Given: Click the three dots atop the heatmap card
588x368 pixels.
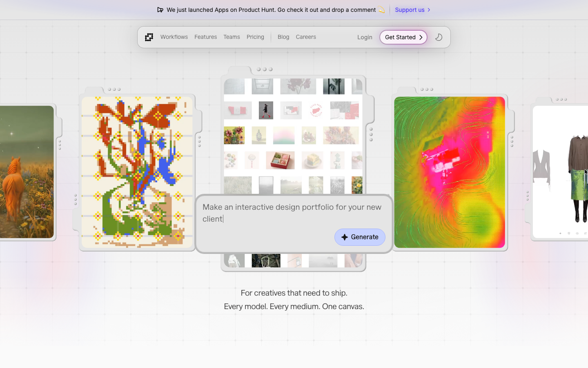Looking at the screenshot, I should click(427, 89).
